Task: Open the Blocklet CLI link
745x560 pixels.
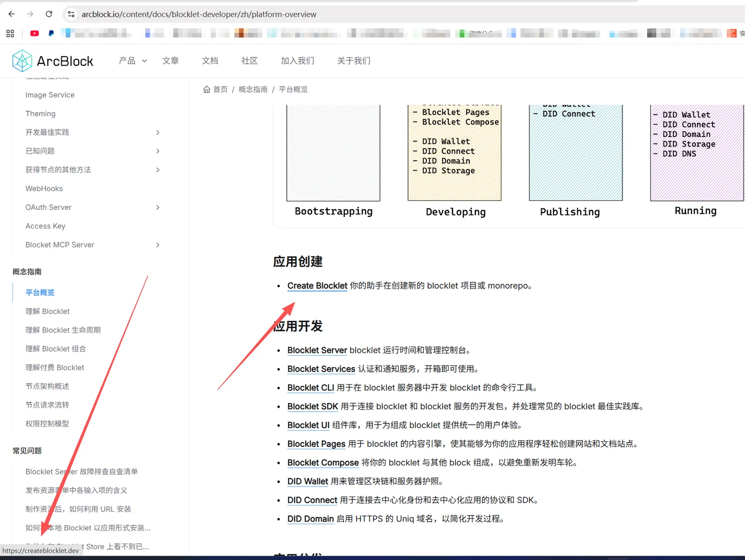Action: point(311,388)
